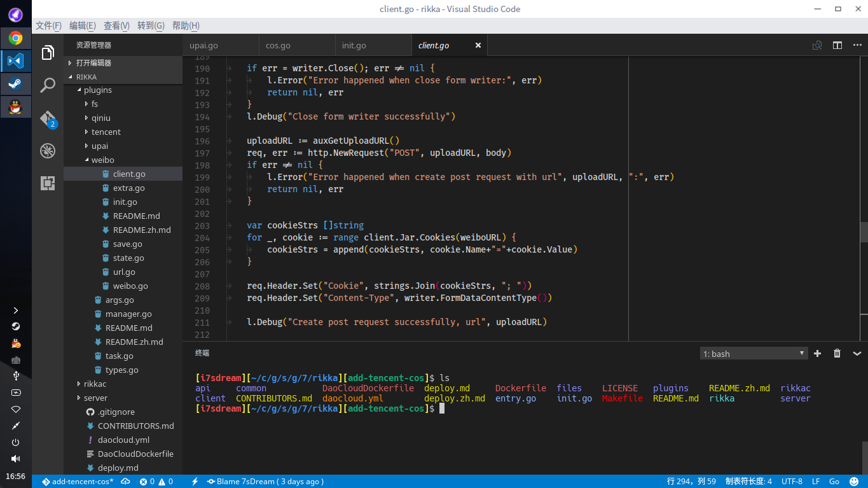Open the Extensions view in activity bar
868x488 pixels.
coord(48,183)
